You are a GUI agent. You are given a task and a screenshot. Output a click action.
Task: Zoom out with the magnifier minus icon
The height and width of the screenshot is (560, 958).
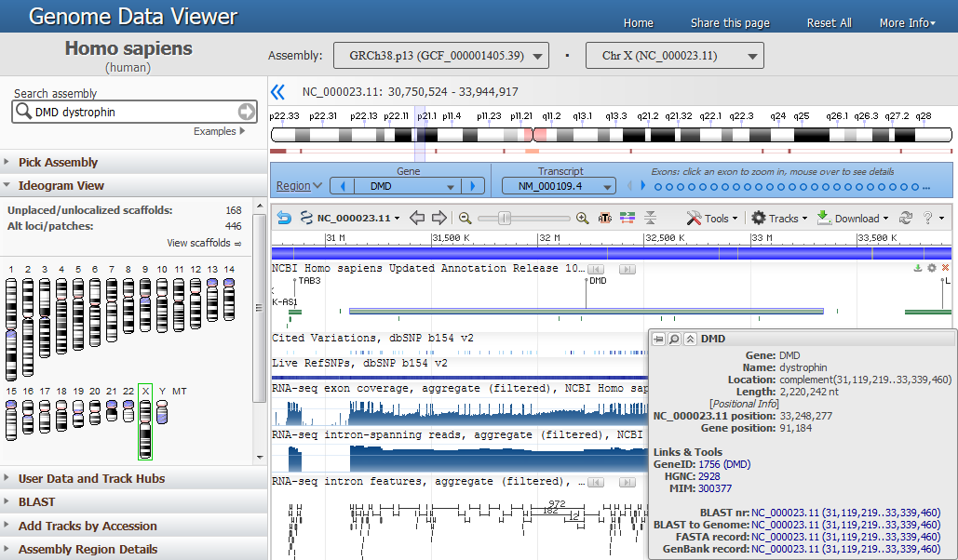(x=465, y=218)
